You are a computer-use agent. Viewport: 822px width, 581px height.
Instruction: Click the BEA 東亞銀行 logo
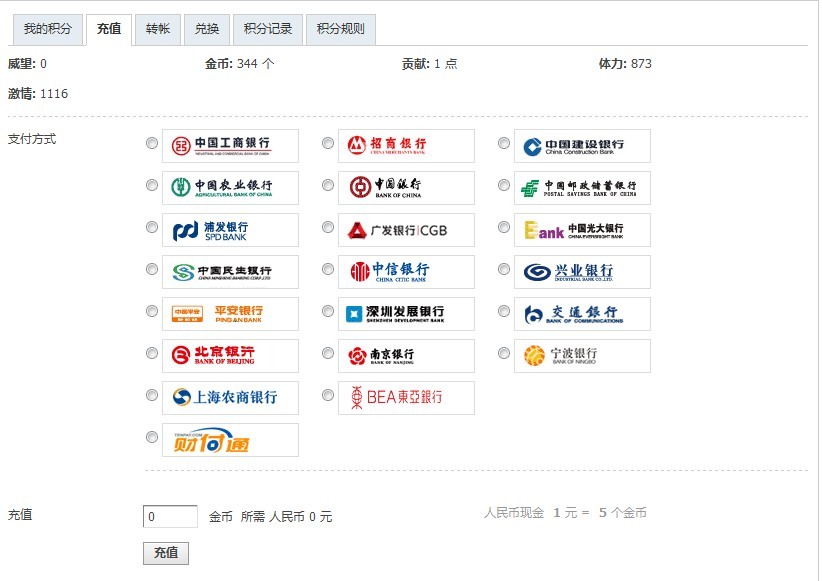click(406, 397)
